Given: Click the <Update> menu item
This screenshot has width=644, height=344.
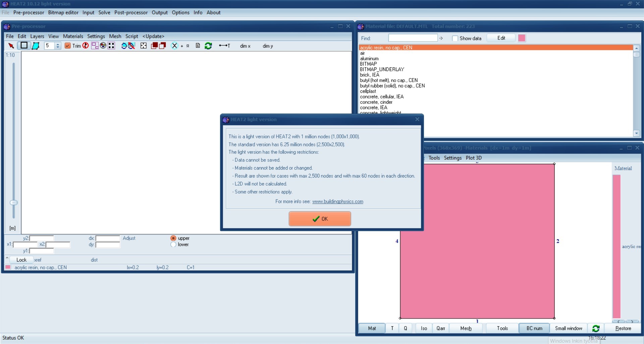Looking at the screenshot, I should 153,37.
